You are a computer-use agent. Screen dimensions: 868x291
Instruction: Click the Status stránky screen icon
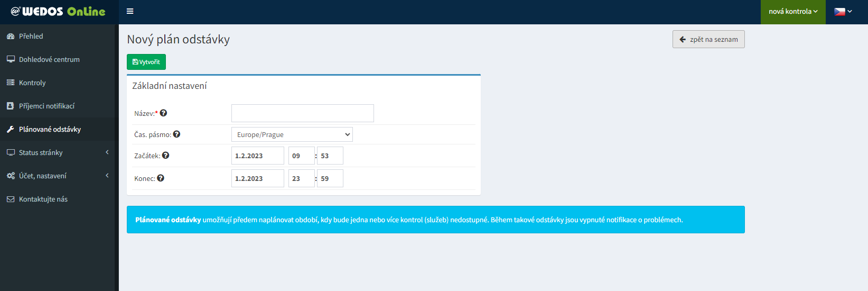click(x=11, y=152)
